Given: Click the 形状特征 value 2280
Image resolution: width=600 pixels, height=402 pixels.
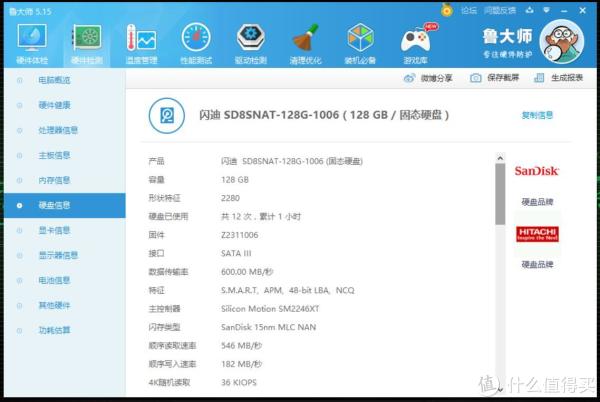Looking at the screenshot, I should (x=230, y=198).
